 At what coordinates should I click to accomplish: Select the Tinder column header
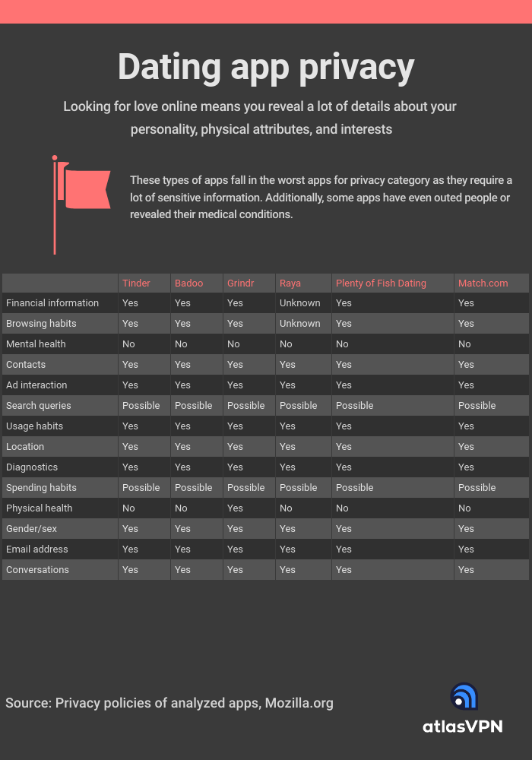(x=136, y=283)
